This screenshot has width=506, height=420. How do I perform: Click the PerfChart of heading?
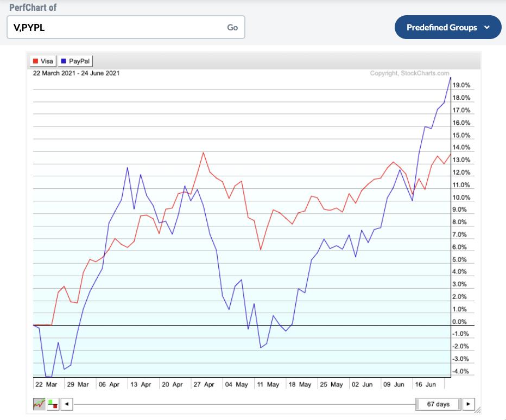point(33,8)
